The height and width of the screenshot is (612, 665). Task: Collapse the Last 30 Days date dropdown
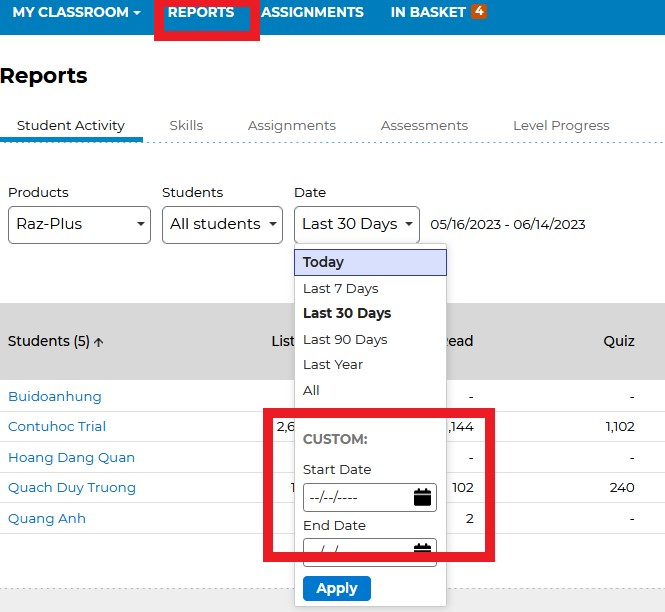click(x=359, y=224)
